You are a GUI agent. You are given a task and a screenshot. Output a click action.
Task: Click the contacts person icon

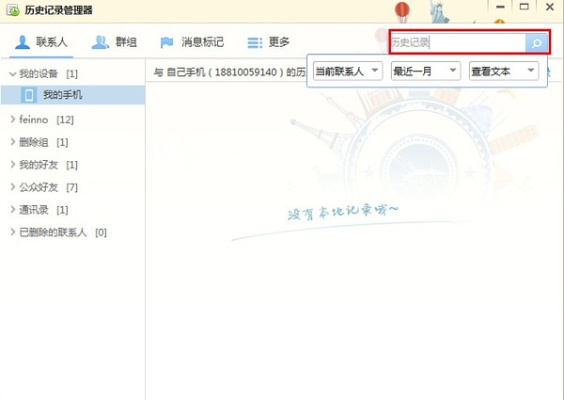point(22,42)
